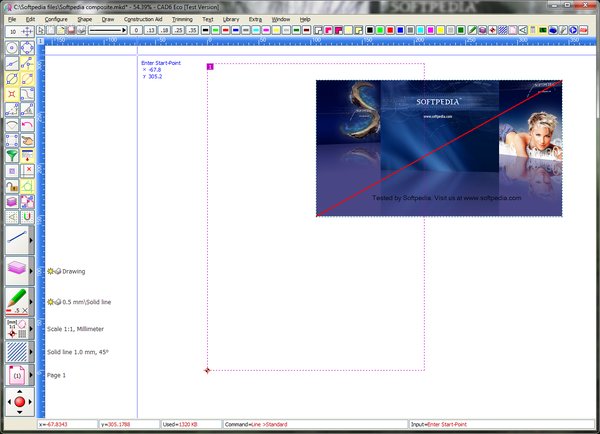Image resolution: width=600 pixels, height=434 pixels.
Task: Click the page (1) document button
Action: [x=17, y=375]
